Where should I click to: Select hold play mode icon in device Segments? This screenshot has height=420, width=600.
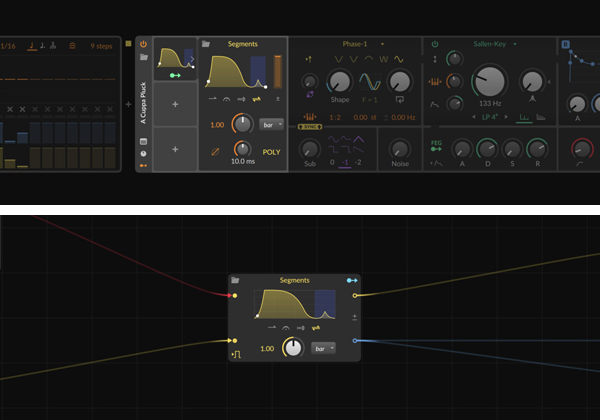coord(227,99)
